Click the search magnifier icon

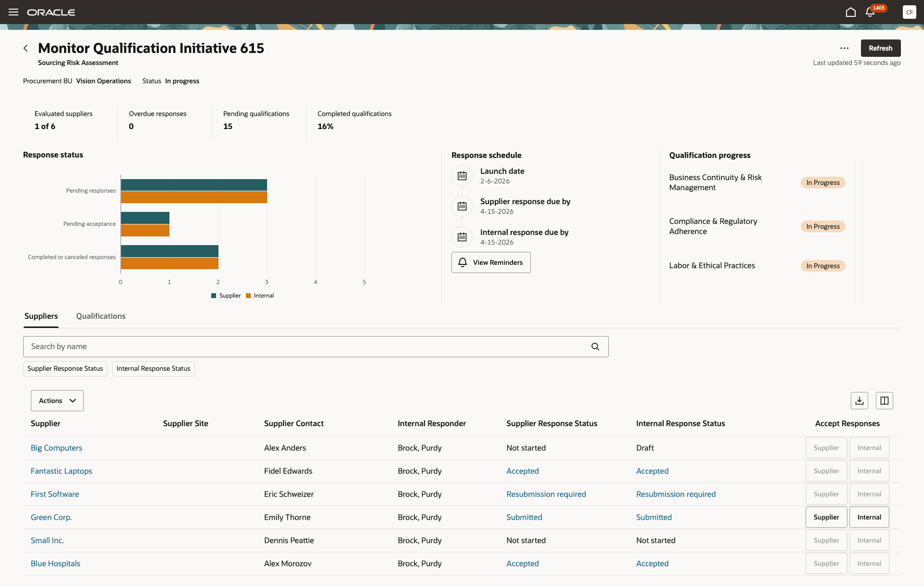(595, 347)
